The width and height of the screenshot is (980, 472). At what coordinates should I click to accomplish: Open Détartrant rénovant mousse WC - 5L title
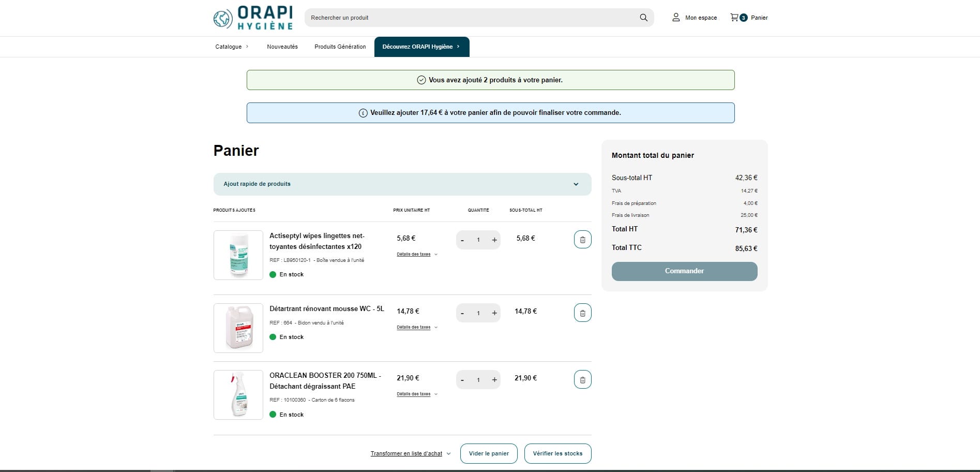click(327, 308)
